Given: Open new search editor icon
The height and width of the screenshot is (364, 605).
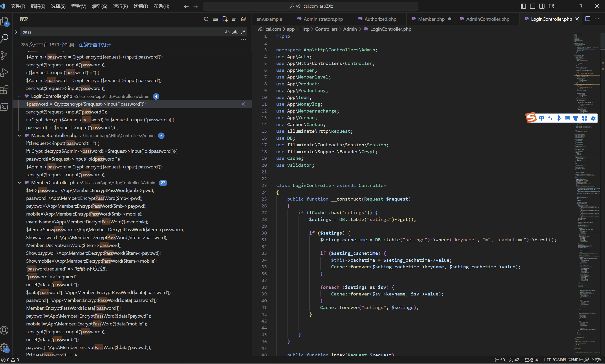Looking at the screenshot, I should (225, 19).
